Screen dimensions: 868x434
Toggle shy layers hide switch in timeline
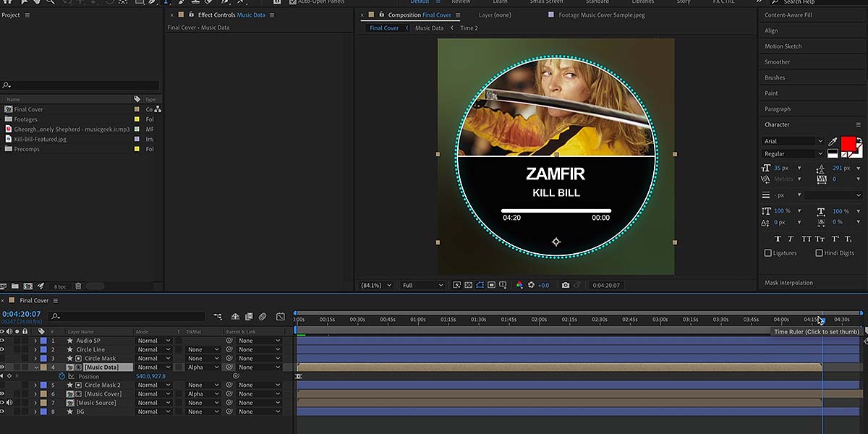pyautogui.click(x=235, y=317)
